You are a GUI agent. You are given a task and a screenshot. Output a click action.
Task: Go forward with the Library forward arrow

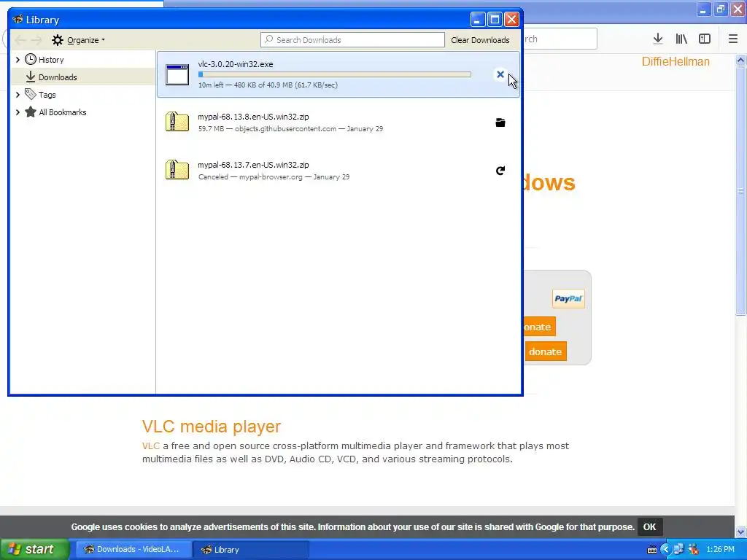pos(36,40)
